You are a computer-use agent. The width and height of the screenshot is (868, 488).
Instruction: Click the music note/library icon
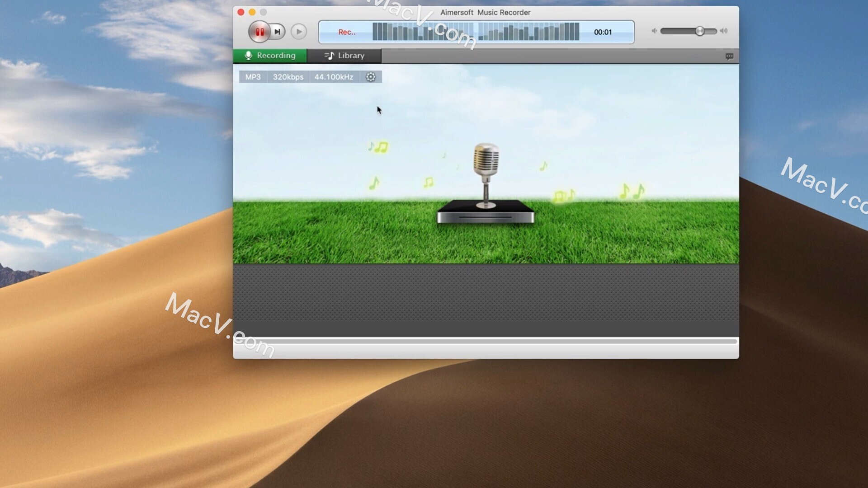coord(329,56)
